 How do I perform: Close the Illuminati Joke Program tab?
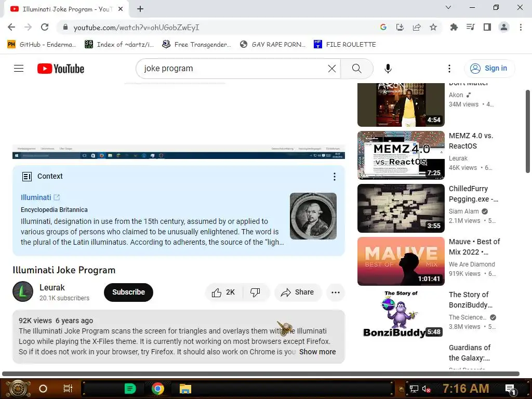(120, 9)
